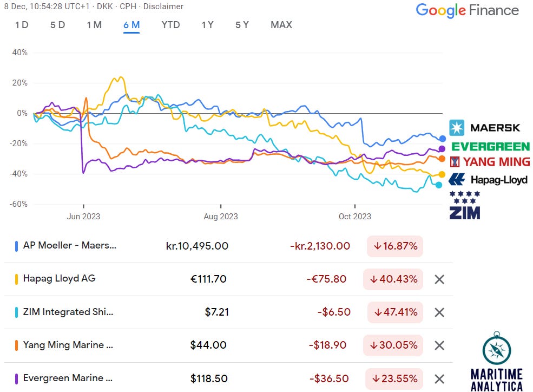The image size is (533, 392).
Task: Click the Google Finance logo
Action: pyautogui.click(x=468, y=10)
